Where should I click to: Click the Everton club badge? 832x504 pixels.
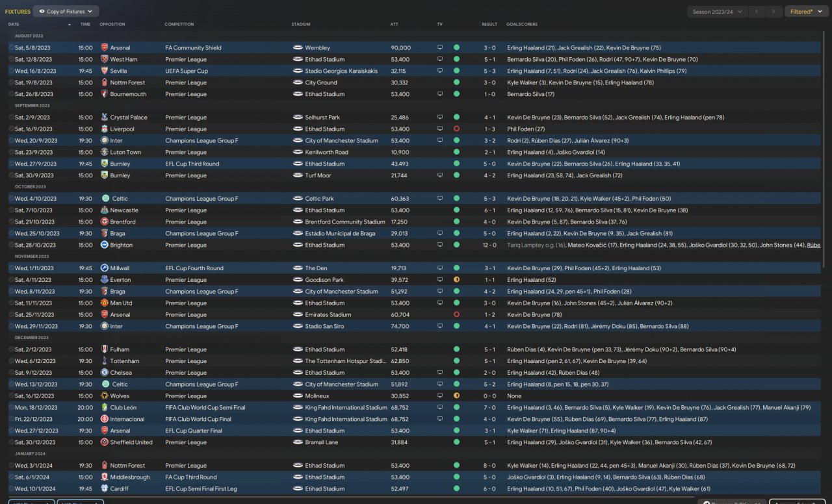coord(105,280)
